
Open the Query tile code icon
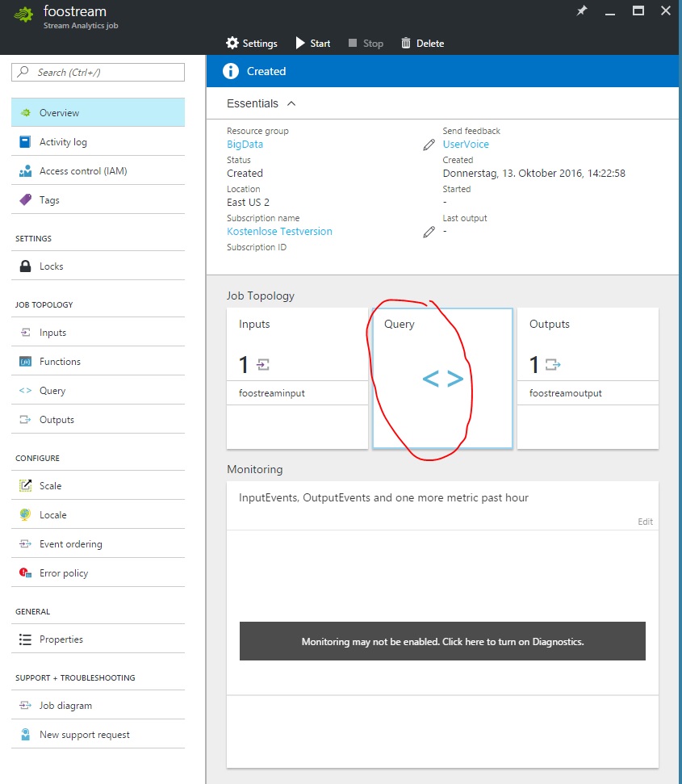tap(442, 379)
